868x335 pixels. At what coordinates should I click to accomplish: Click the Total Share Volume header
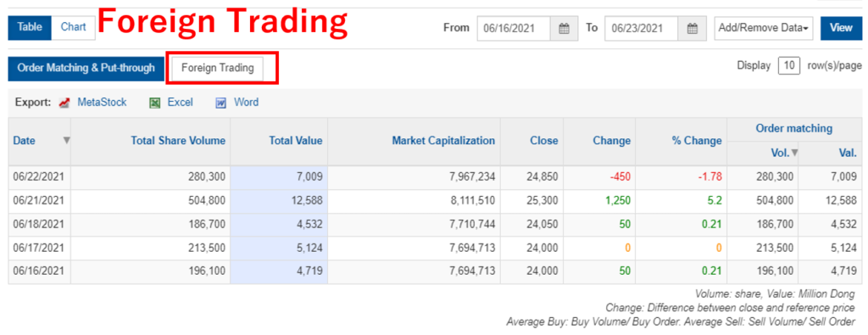pyautogui.click(x=178, y=141)
